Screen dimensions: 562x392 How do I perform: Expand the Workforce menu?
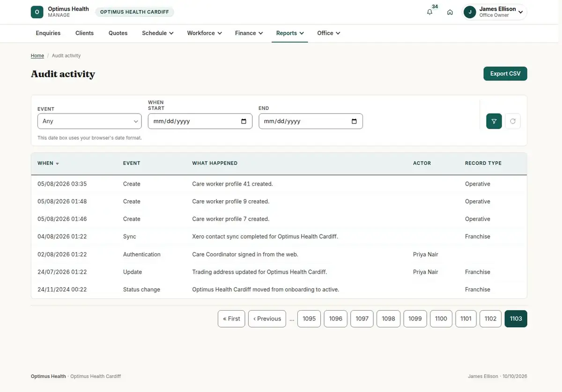(204, 33)
